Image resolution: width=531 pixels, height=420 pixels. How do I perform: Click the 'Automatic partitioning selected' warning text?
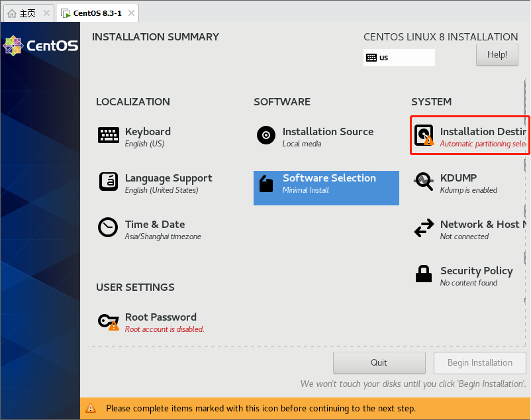pyautogui.click(x=483, y=144)
